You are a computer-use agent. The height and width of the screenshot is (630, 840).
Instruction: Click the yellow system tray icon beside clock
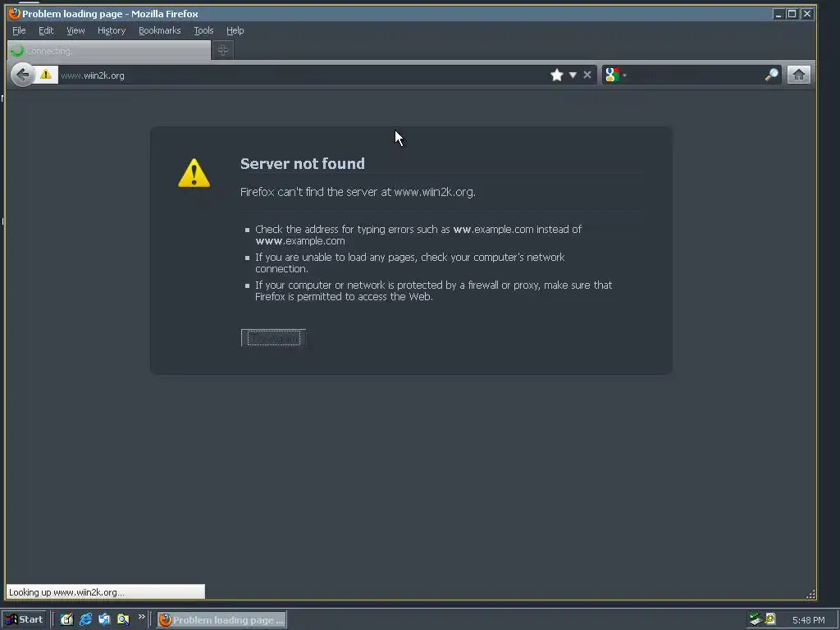pos(770,619)
